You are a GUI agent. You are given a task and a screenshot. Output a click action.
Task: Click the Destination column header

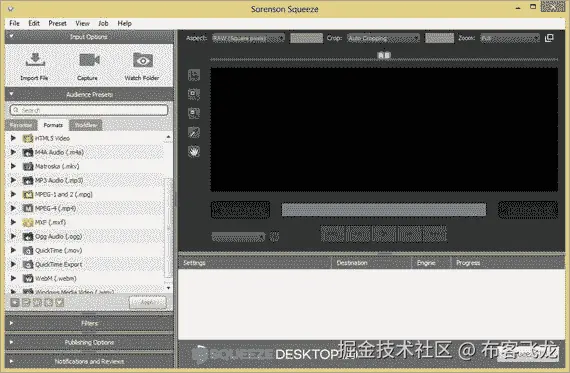click(371, 263)
